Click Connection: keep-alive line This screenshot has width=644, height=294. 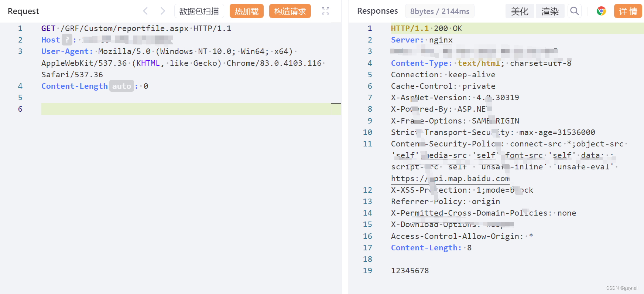tap(443, 74)
